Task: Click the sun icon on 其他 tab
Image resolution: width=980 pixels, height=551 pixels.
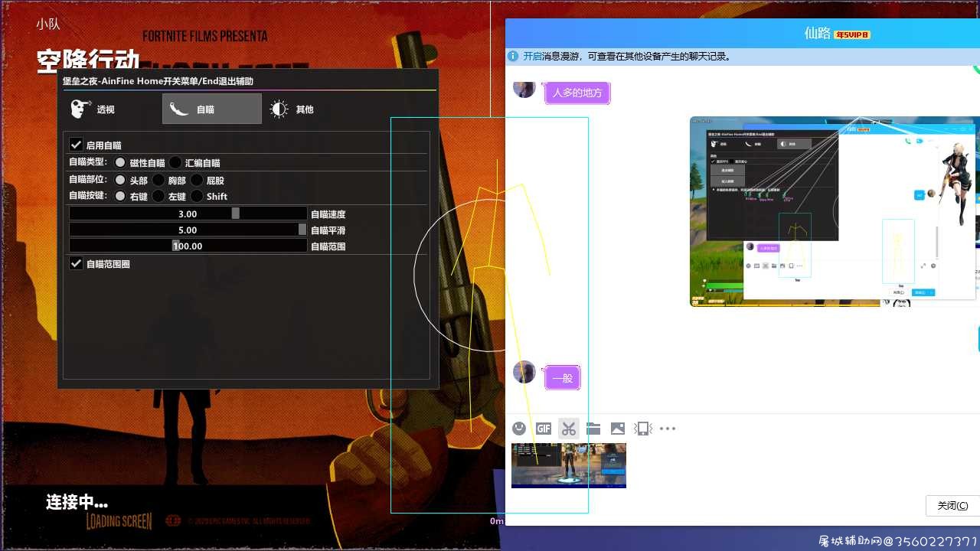Action: pyautogui.click(x=279, y=109)
